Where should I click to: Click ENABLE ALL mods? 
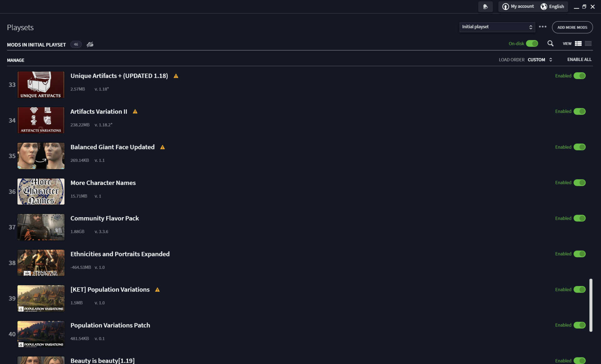pos(579,59)
